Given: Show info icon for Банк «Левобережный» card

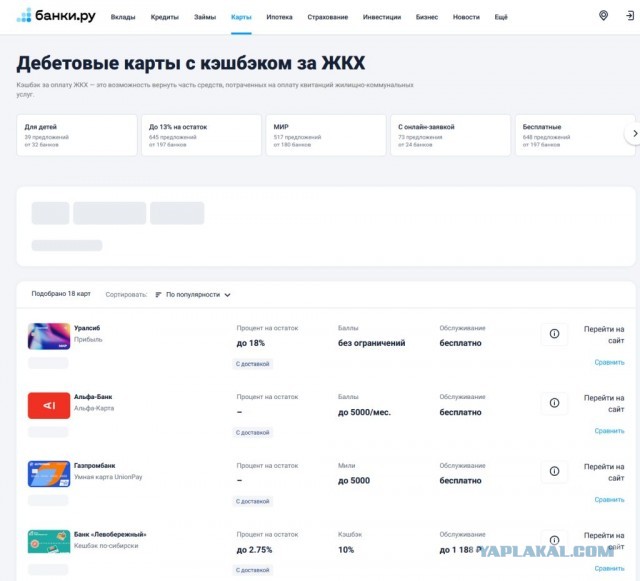Looking at the screenshot, I should click(x=554, y=540).
